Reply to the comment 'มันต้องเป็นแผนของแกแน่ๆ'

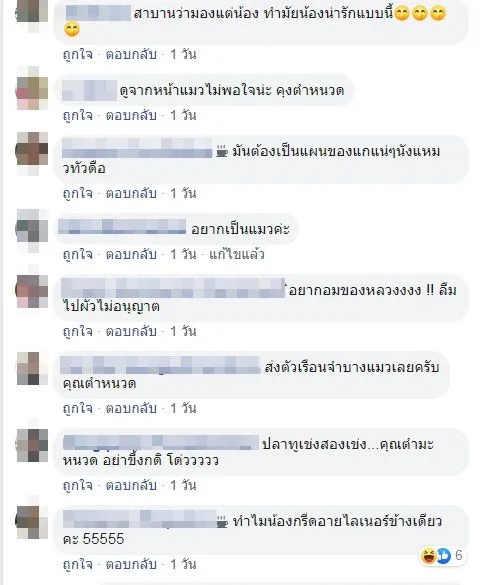coord(131,193)
